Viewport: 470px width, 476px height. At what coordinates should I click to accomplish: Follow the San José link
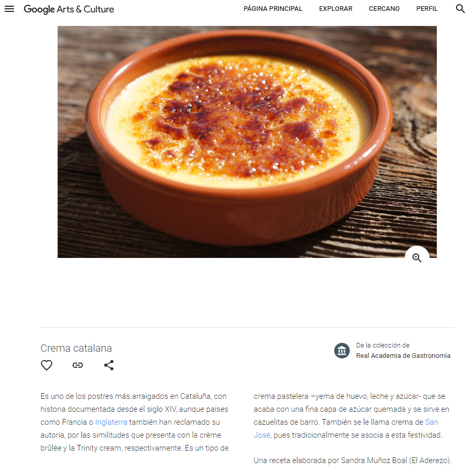click(346, 429)
